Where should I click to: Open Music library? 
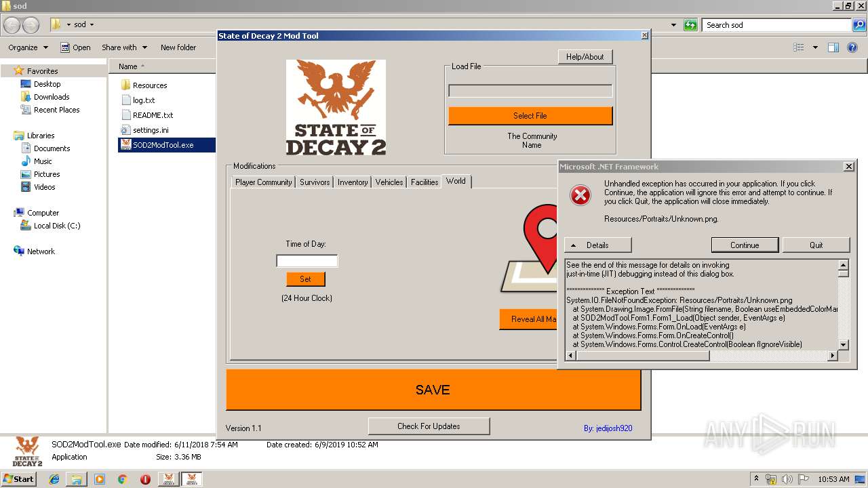point(43,161)
